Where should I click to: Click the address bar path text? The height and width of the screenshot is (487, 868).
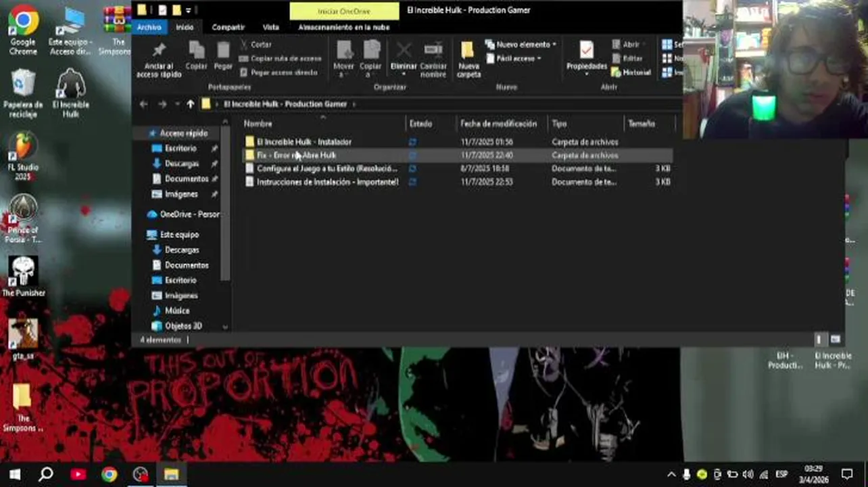coord(285,104)
